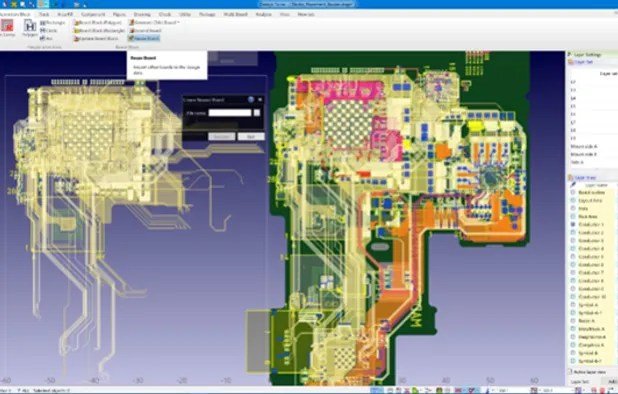Open the Multi Board ribbon tab

[235, 14]
